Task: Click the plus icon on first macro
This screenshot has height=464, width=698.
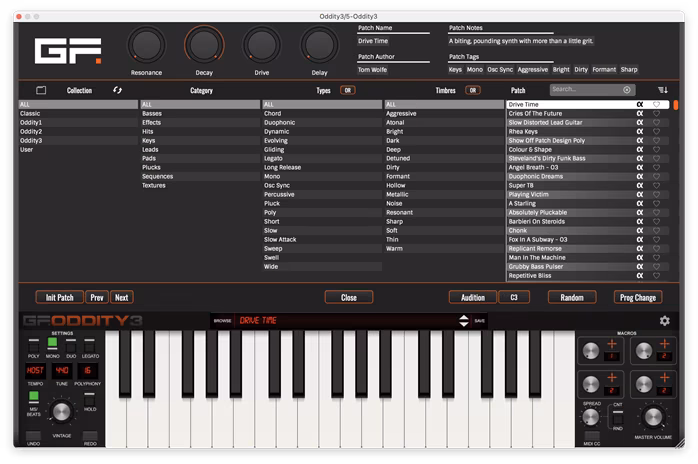Action: pos(612,345)
